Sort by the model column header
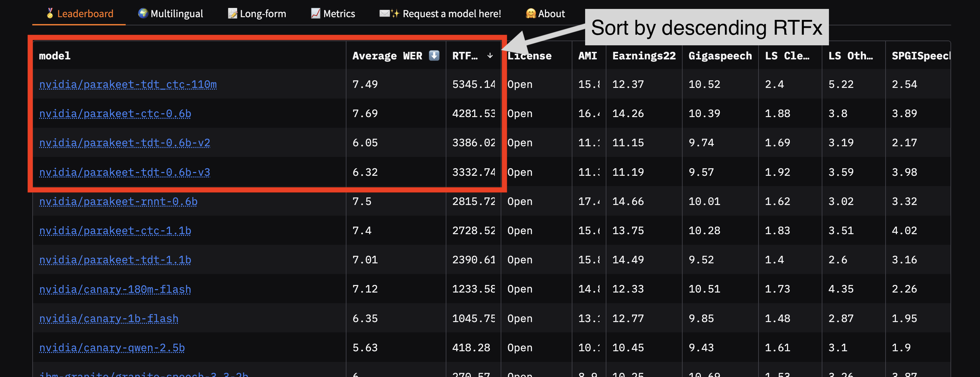 click(x=55, y=56)
